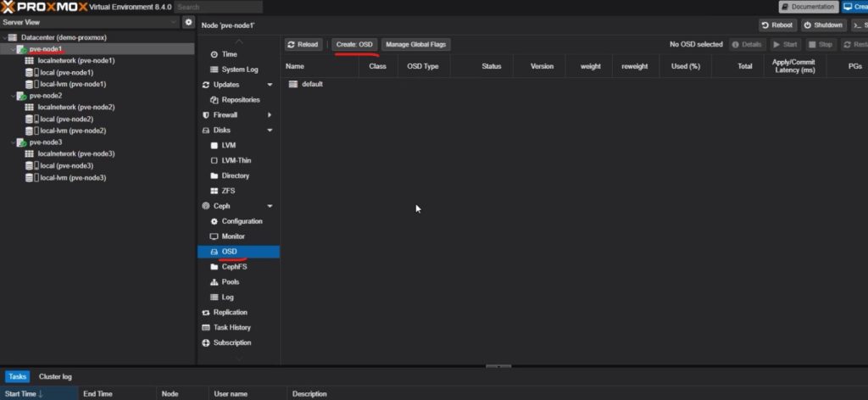
Task: Expand the Firewall submenu arrow
Action: click(x=270, y=115)
